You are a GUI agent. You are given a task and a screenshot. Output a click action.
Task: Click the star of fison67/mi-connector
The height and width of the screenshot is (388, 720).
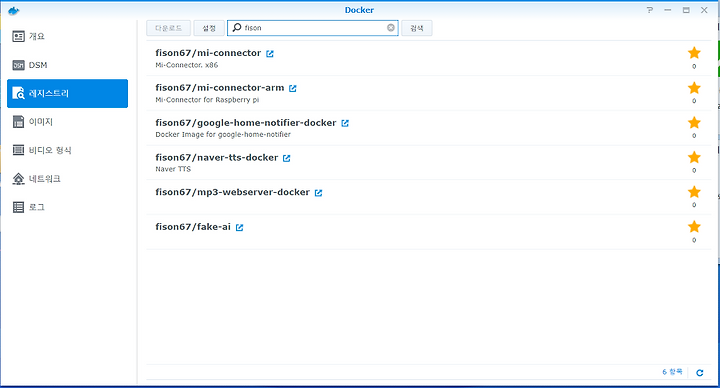click(x=694, y=53)
